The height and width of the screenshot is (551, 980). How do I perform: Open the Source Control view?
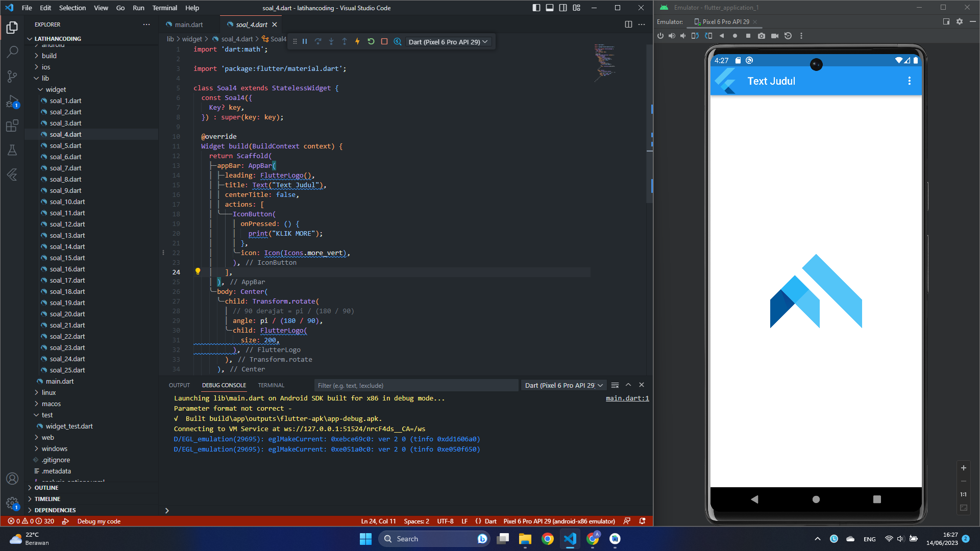pos(12,76)
